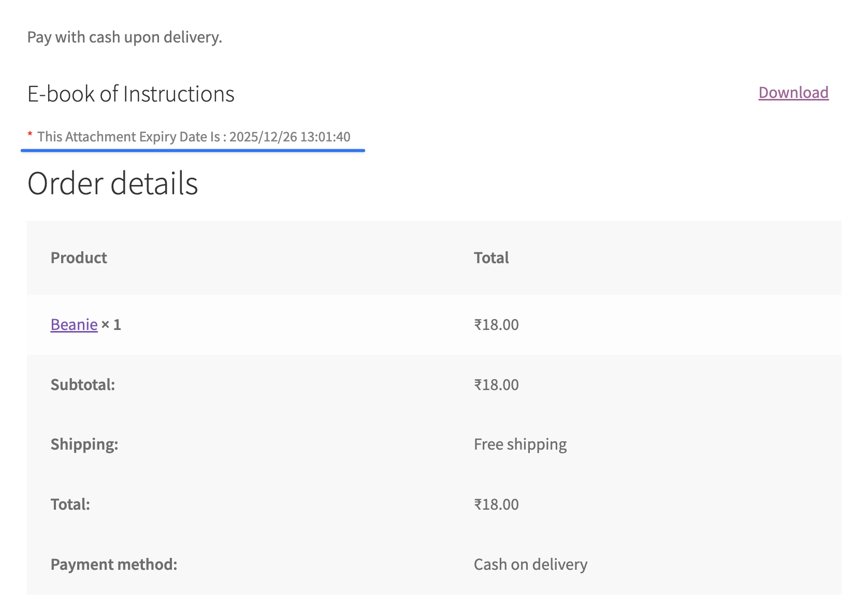Click the Payment method label
Screen dimensions: 868x604
[x=114, y=564]
